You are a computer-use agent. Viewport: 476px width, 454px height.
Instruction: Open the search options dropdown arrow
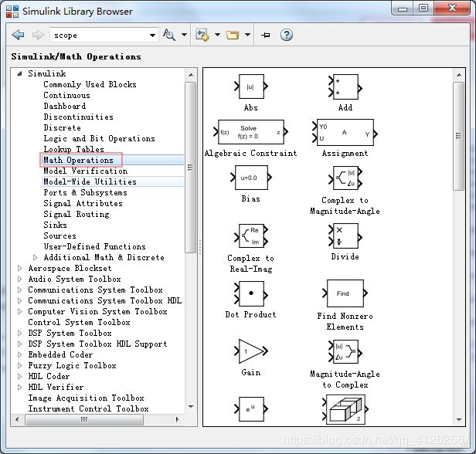[184, 35]
